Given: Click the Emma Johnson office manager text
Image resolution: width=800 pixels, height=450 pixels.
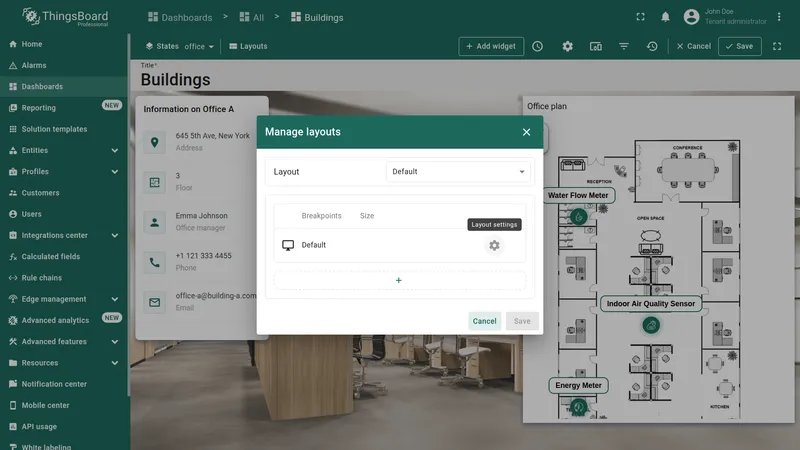Looking at the screenshot, I should [202, 221].
